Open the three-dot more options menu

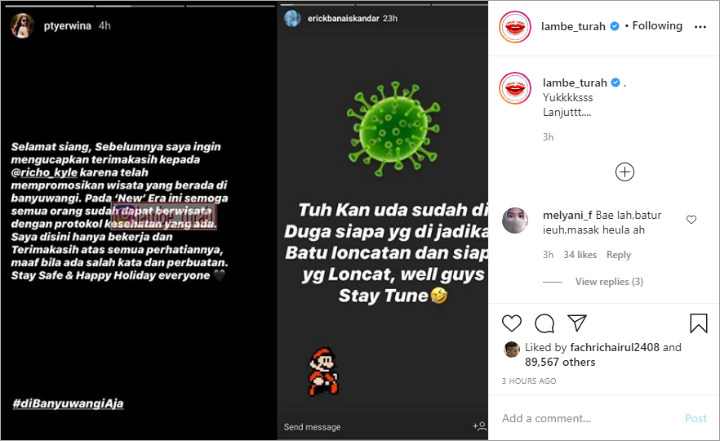click(x=700, y=27)
